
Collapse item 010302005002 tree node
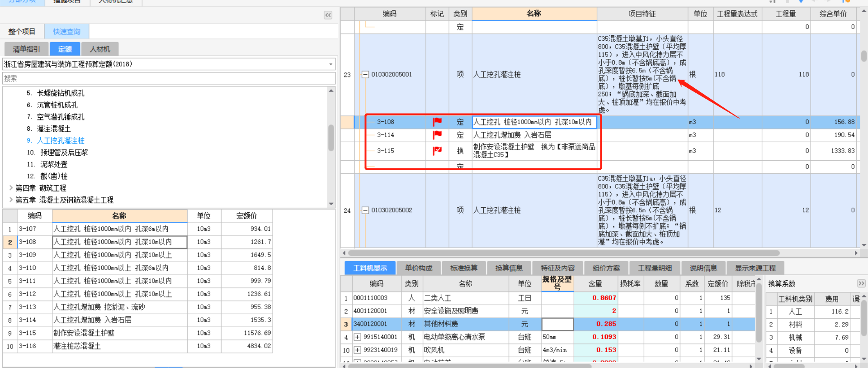[x=365, y=210]
